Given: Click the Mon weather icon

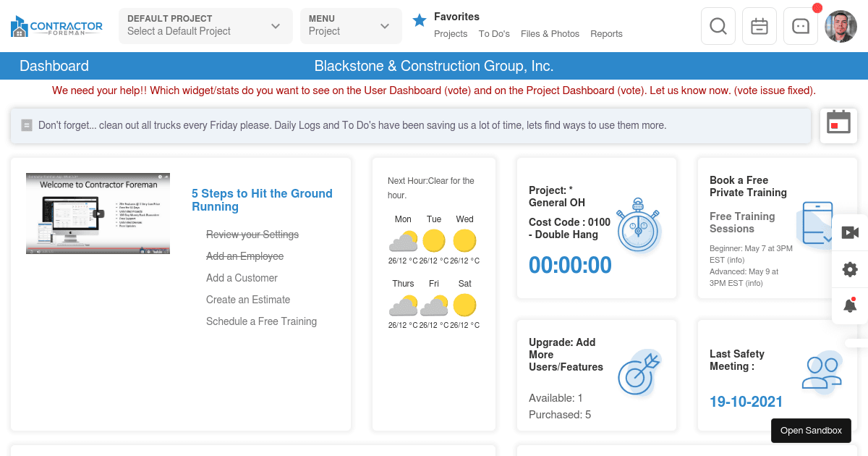Looking at the screenshot, I should (403, 241).
